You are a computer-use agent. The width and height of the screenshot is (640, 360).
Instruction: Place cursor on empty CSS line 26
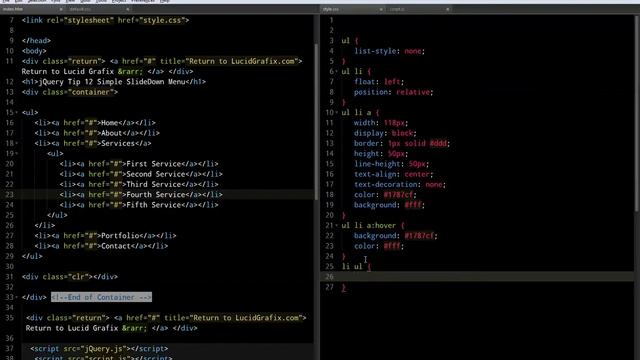tap(478, 277)
